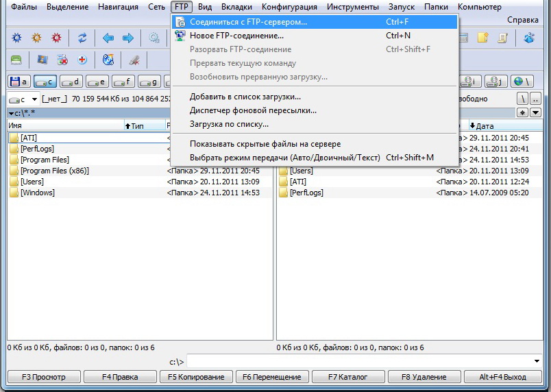Image resolution: width=551 pixels, height=392 pixels.
Task: Select 'Диспетчер фоновой пересылки...' menu item
Action: (x=253, y=110)
